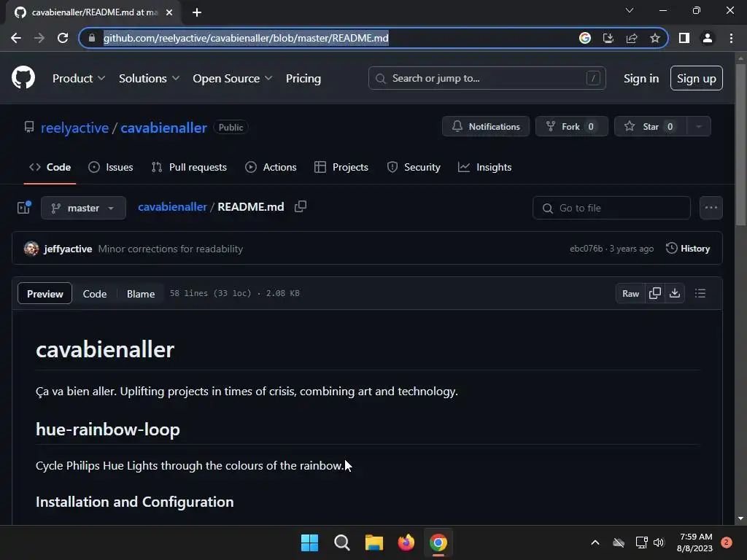Open reelyactive owner link
The width and height of the screenshot is (747, 560).
75,128
